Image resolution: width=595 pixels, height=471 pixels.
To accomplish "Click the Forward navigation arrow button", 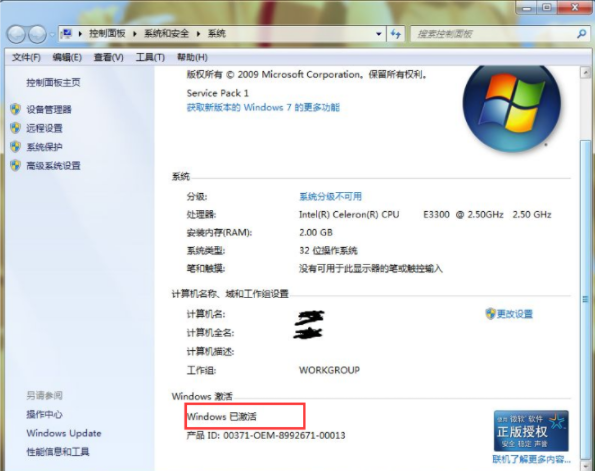I will 37,35.
